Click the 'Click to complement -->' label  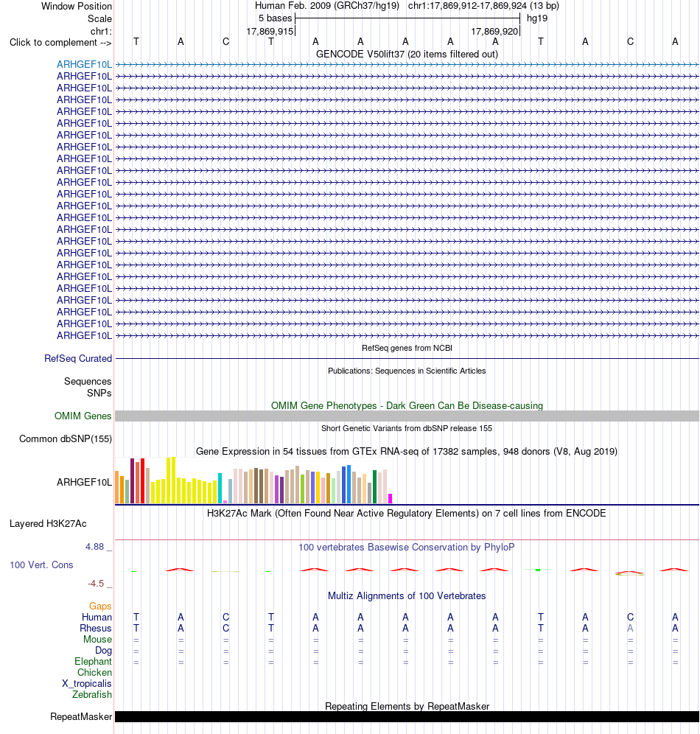[x=60, y=43]
